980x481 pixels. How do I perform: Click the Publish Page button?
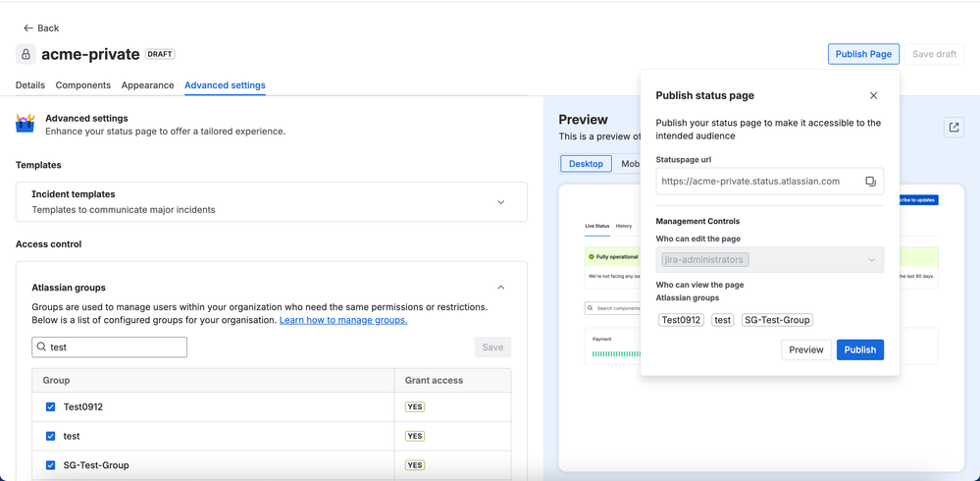click(x=863, y=54)
